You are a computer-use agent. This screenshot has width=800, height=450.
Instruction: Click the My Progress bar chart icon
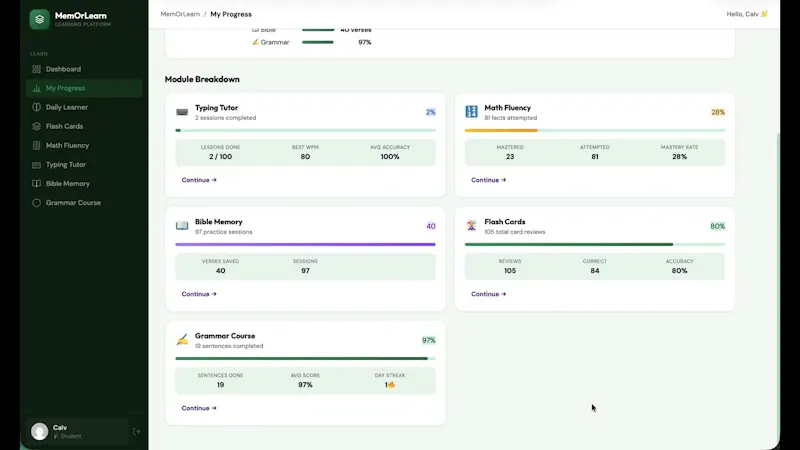36,88
